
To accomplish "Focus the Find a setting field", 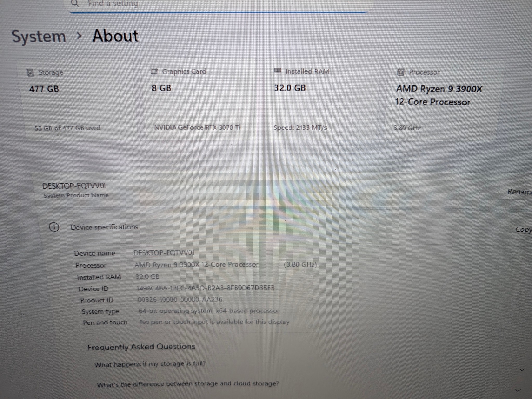I will click(219, 5).
